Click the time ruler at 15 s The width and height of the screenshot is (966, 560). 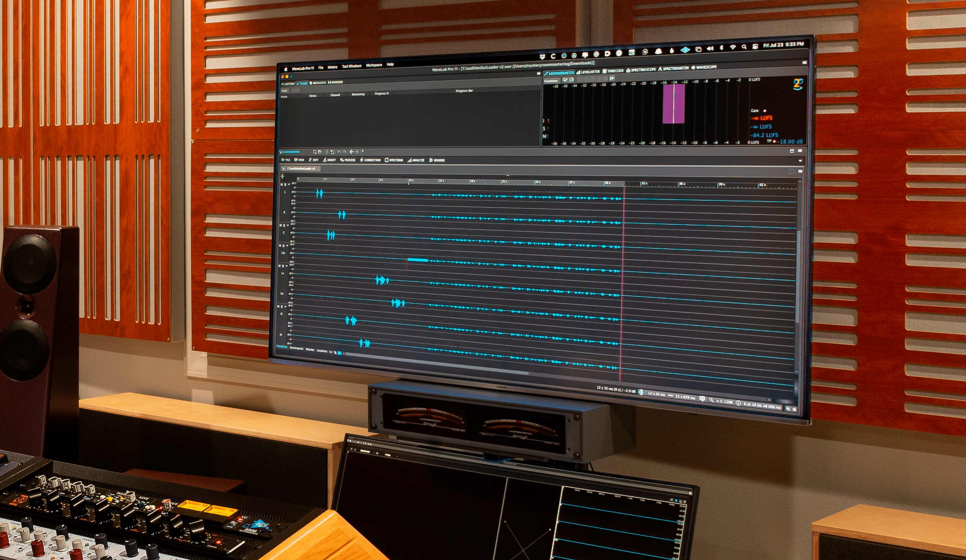click(441, 181)
